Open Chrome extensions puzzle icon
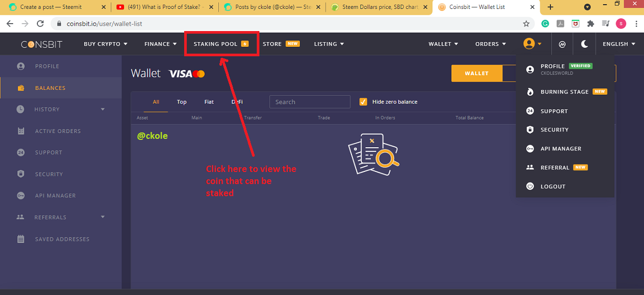The height and width of the screenshot is (295, 644). pyautogui.click(x=590, y=24)
